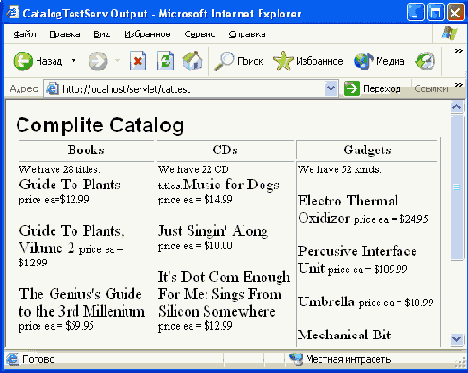This screenshot has width=468, height=373.
Task: Open the Файл menu
Action: pyautogui.click(x=25, y=34)
